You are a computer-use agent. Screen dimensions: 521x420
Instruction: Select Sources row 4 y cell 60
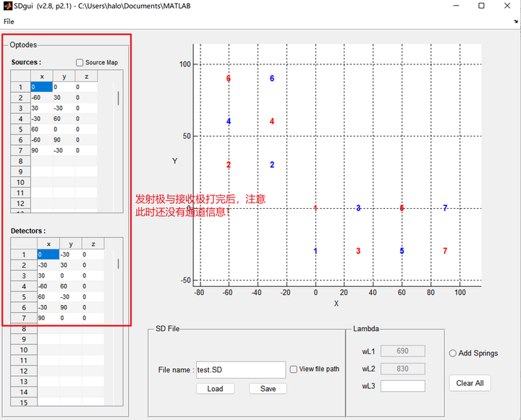[64, 119]
